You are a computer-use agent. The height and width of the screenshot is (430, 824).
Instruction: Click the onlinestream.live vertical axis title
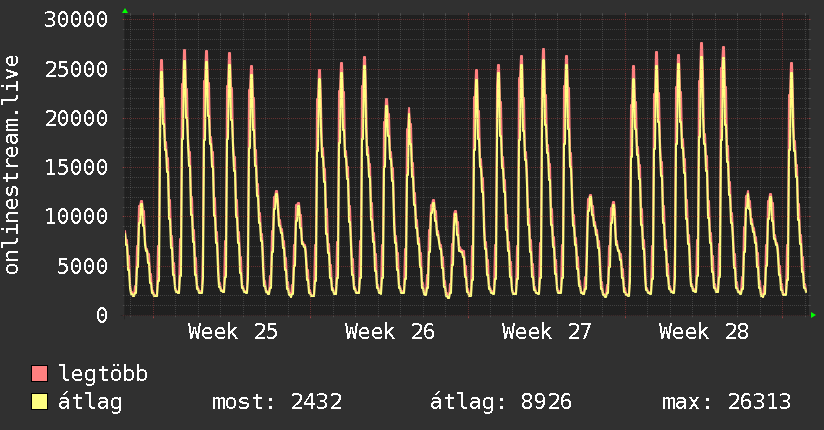tap(12, 165)
